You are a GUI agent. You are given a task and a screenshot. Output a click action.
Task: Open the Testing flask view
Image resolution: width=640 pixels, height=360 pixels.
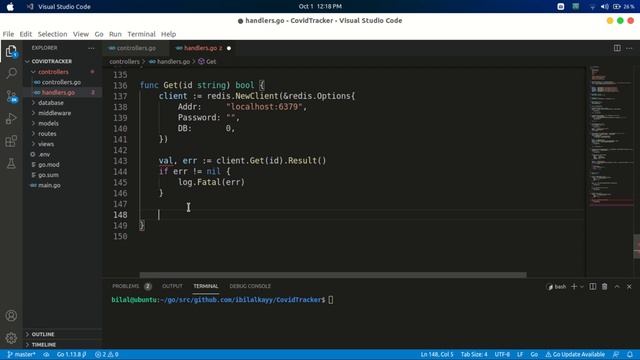[11, 164]
